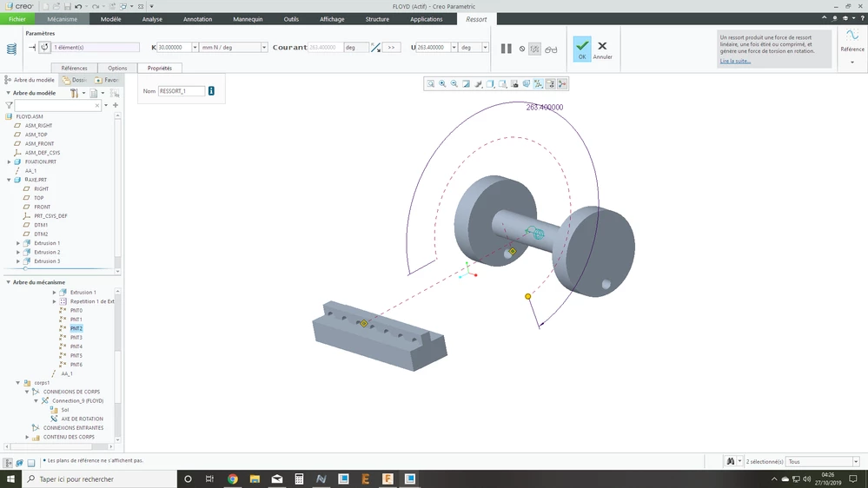Click the current value flip icon beside Courant
The image size is (868, 488).
click(x=375, y=48)
